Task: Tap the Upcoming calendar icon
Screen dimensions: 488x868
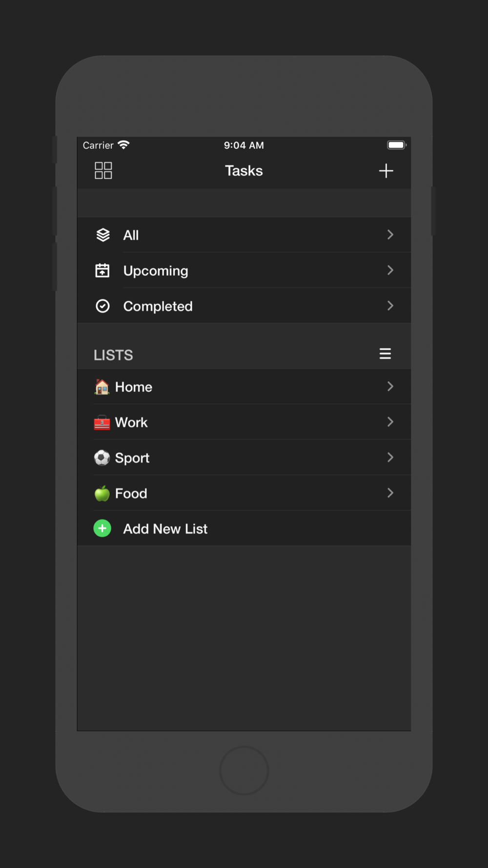Action: 102,270
